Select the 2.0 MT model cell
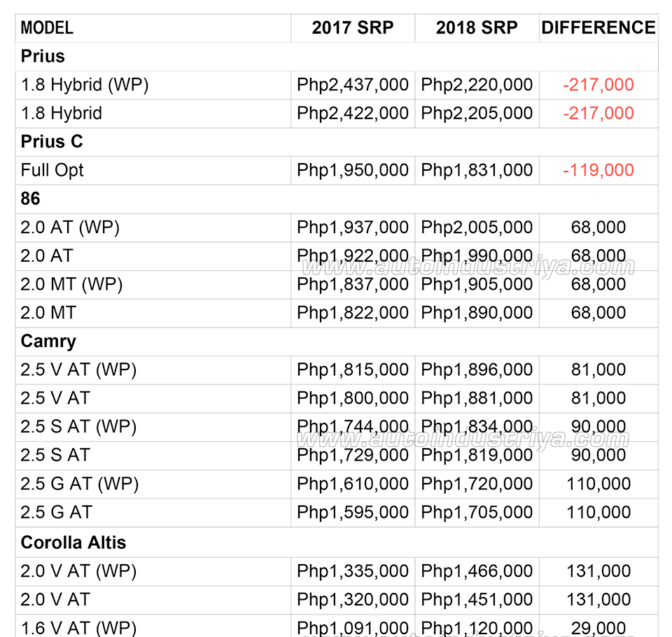 click(x=48, y=313)
